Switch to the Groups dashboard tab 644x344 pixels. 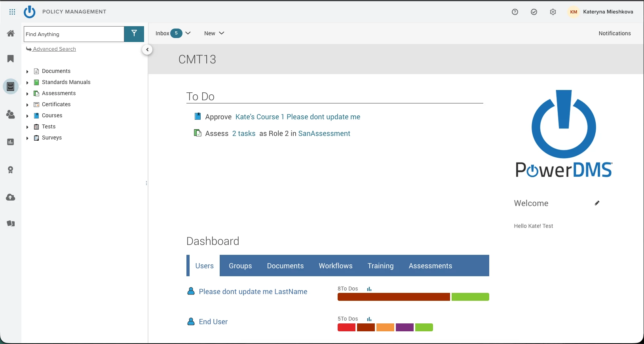pyautogui.click(x=240, y=266)
